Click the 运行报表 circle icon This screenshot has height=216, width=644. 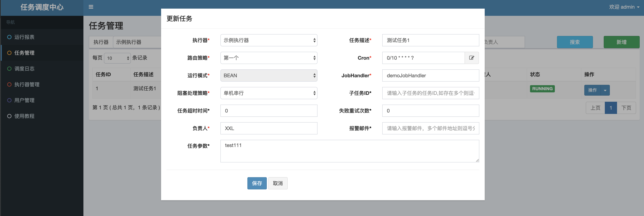(9, 37)
